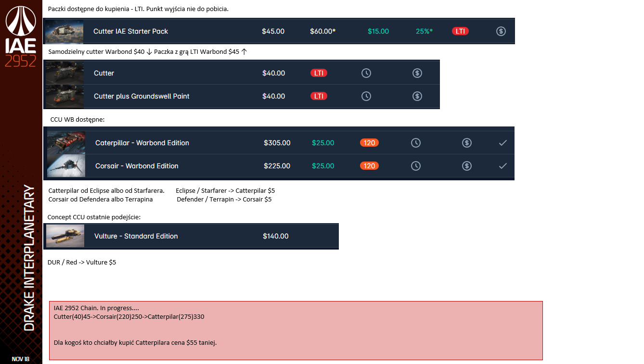Click the dollar icon in Cutter plus Groundswell Paint row
The height and width of the screenshot is (364, 644).
[x=417, y=96]
